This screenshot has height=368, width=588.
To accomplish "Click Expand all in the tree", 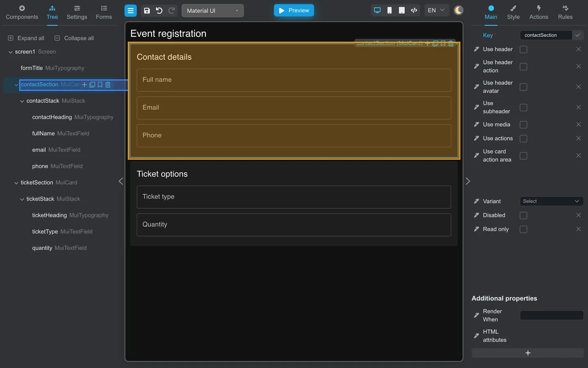I will [x=26, y=38].
